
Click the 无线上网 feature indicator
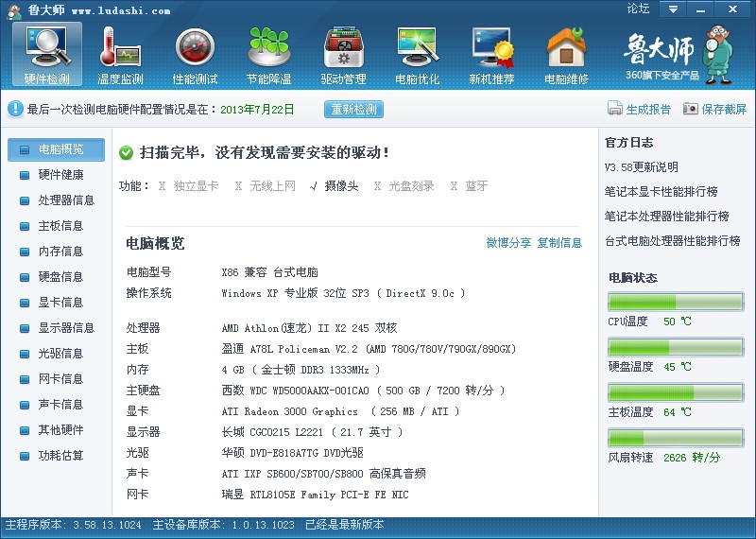(x=266, y=186)
